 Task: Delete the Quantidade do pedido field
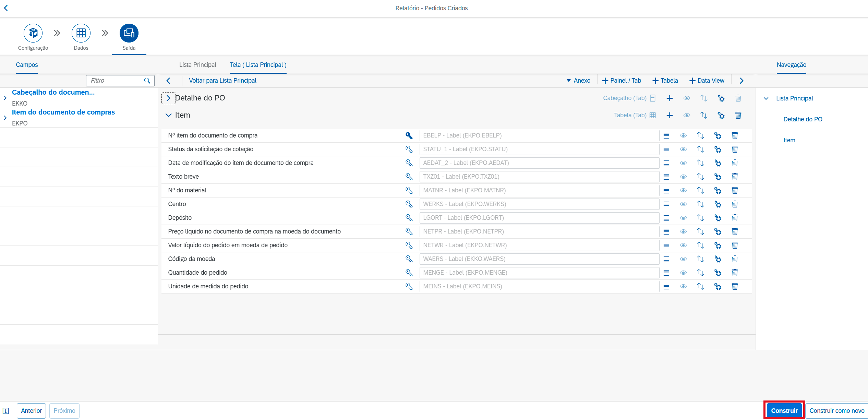[x=735, y=273]
